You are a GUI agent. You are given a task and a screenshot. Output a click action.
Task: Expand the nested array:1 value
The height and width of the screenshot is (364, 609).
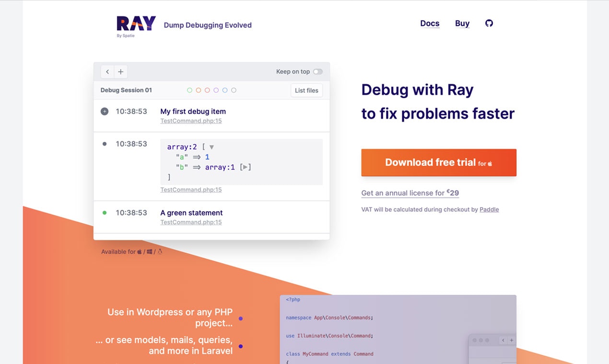point(245,167)
